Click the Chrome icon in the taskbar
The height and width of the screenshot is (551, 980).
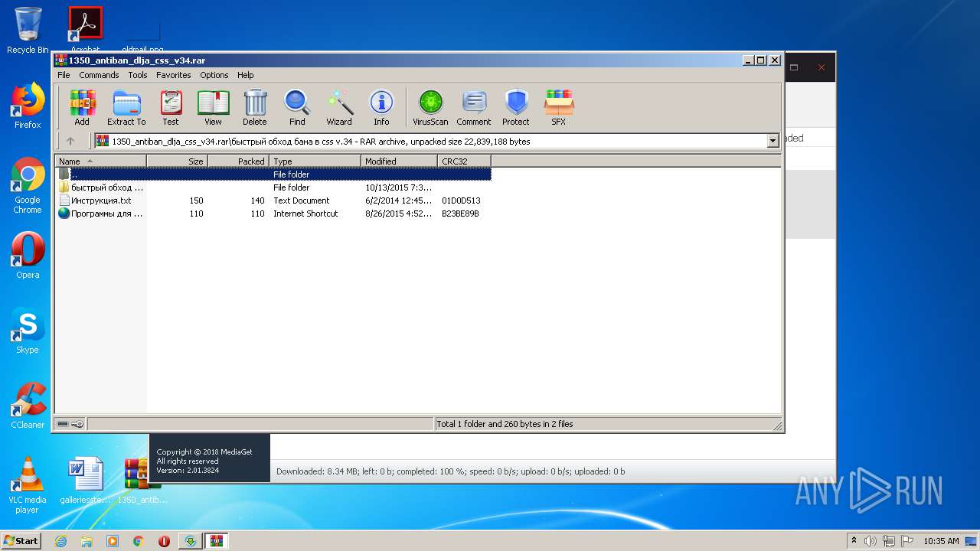[x=138, y=540]
